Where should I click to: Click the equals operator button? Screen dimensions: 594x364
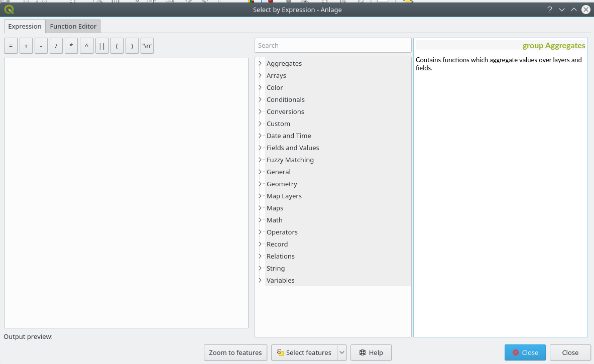click(11, 46)
